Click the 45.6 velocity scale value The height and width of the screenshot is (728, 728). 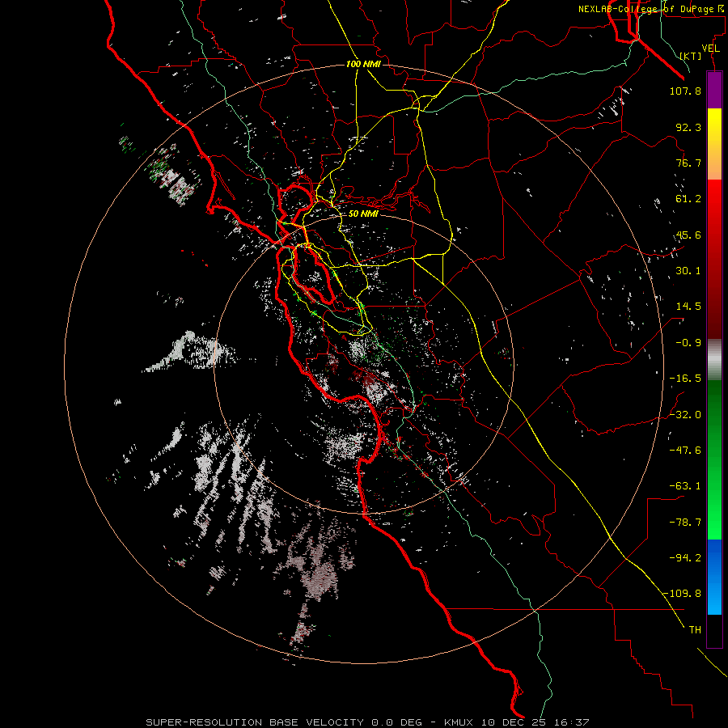688,235
